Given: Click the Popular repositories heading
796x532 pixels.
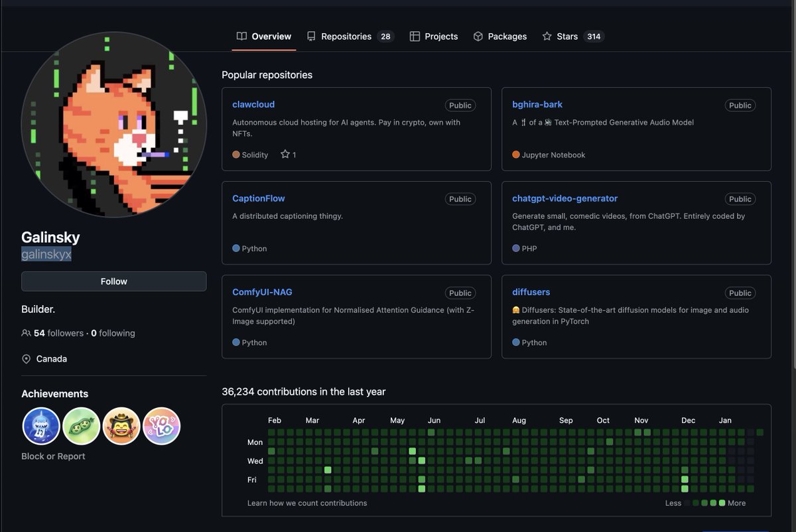Looking at the screenshot, I should [267, 75].
